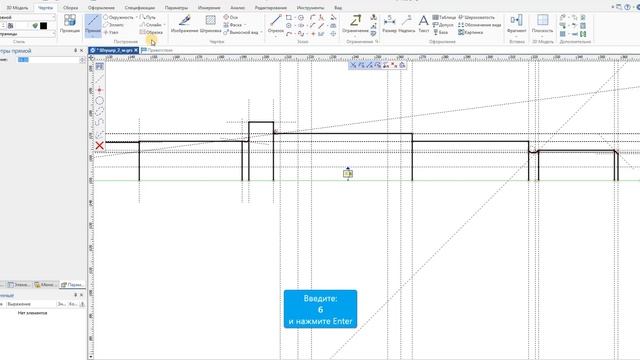Open the Измерение ribbon tab
The width and height of the screenshot is (640, 360).
[x=209, y=8]
